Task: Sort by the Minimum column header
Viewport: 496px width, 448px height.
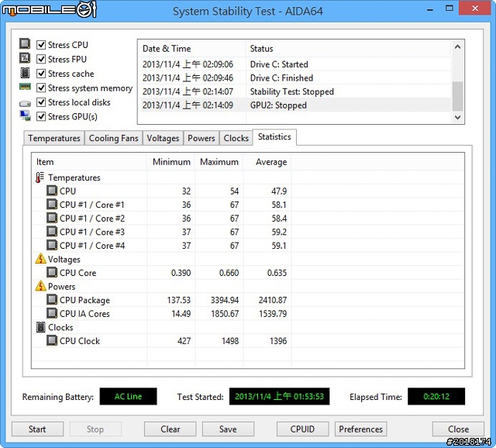Action: point(171,162)
